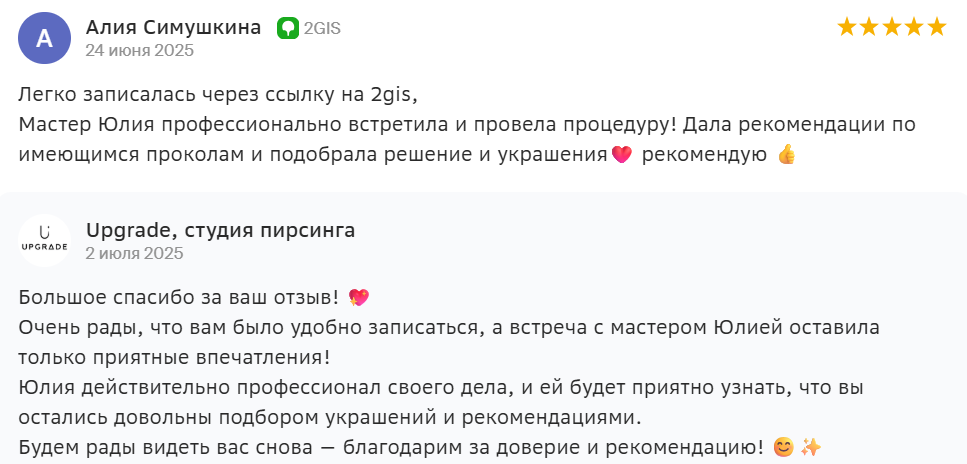Click the Upgrade studio logo avatar
Screen dimensions: 967x464
click(x=45, y=241)
